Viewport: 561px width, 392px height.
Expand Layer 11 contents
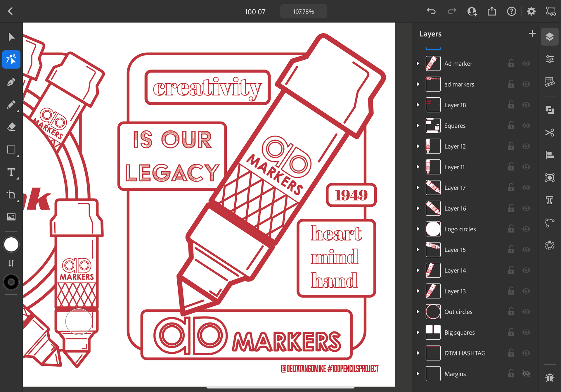point(418,167)
